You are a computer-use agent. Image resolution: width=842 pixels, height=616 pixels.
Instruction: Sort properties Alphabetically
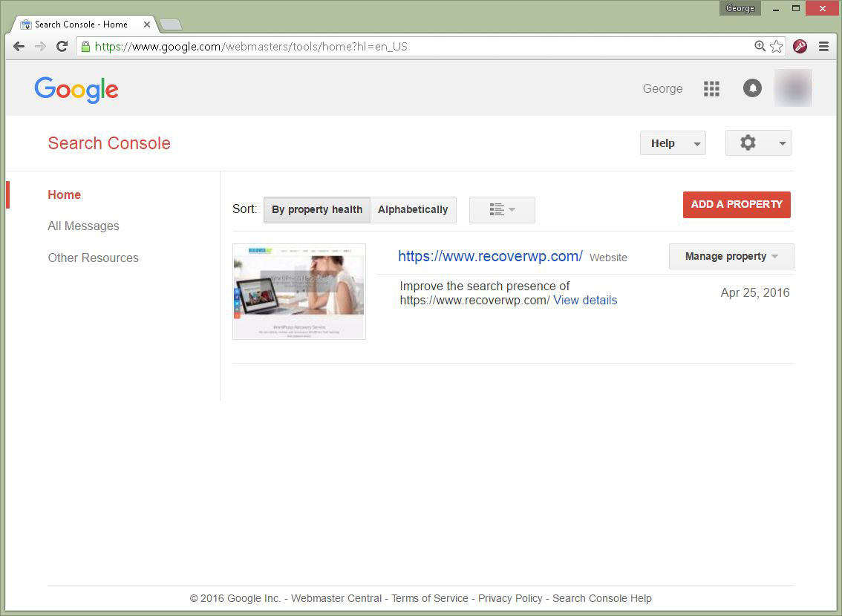click(413, 209)
